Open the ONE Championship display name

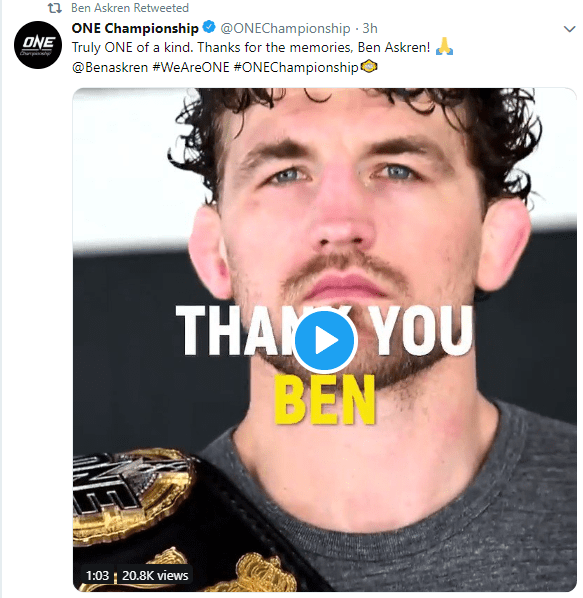click(x=135, y=28)
